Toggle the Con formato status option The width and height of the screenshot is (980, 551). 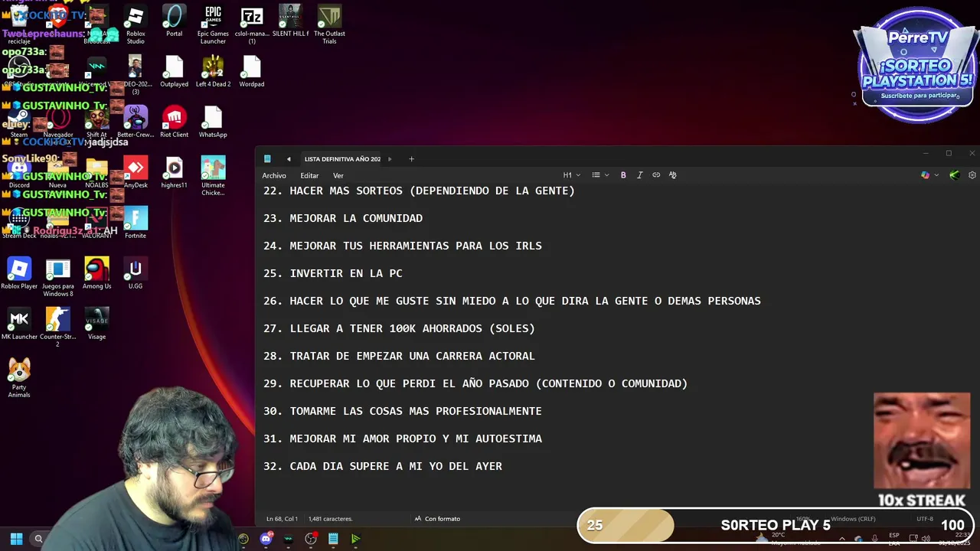tap(438, 519)
